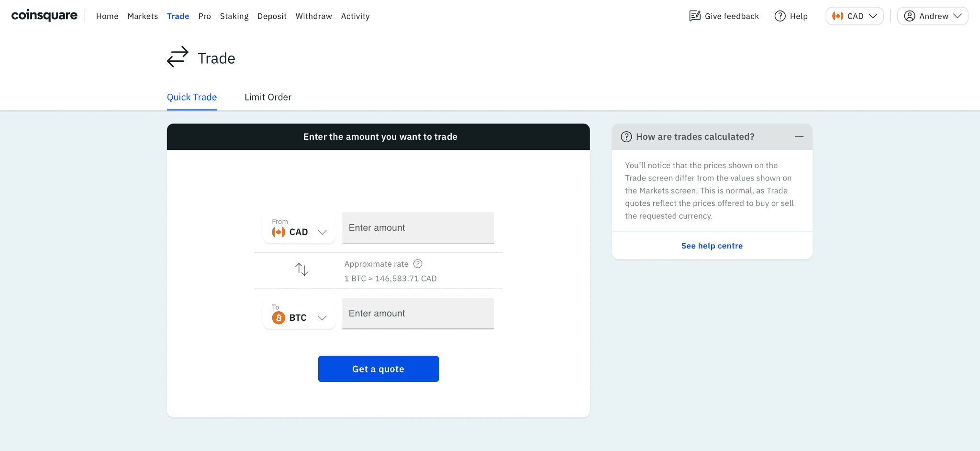Click the Give feedback icon
The image size is (980, 451).
(695, 16)
